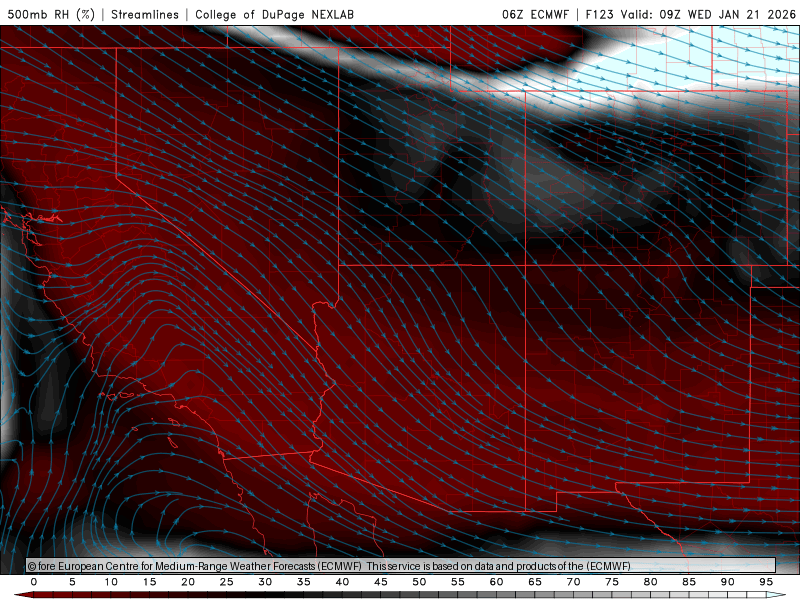Click the "F123" forecast hour label
Viewport: 800px width, 600px height.
(599, 14)
